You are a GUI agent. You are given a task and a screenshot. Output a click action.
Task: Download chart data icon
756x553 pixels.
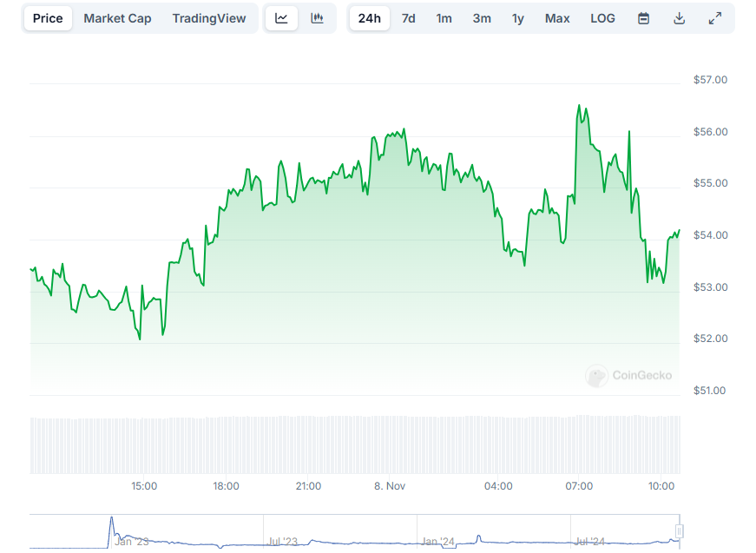tap(679, 18)
